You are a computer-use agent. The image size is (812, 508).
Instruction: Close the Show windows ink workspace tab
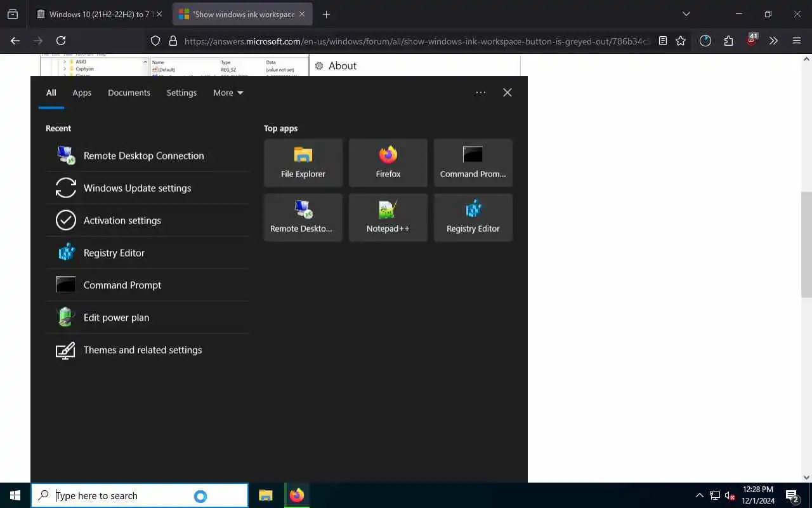(302, 14)
